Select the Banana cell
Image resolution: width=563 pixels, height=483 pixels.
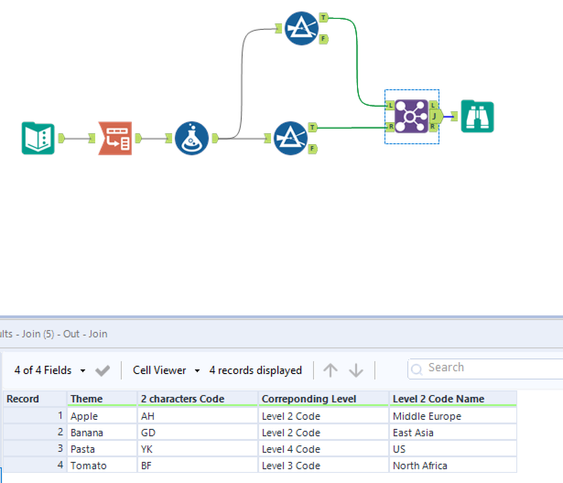[x=102, y=433]
